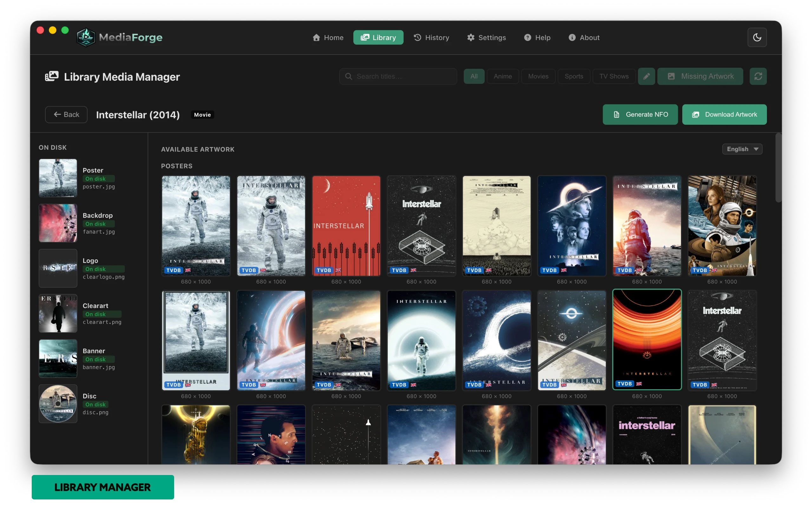Screen dimensions: 812x508
Task: Select the spacecraft on water poster
Action: click(x=346, y=340)
